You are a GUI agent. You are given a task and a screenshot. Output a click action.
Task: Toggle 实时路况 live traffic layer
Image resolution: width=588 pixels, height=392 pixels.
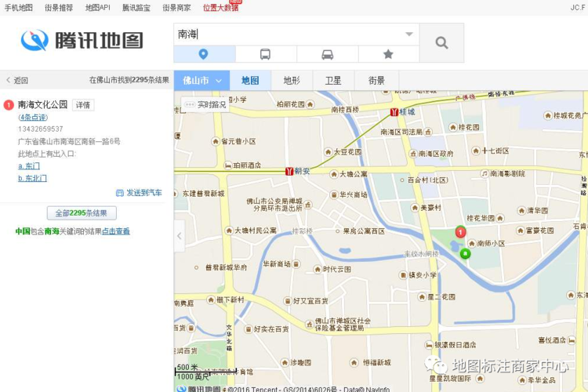click(206, 104)
